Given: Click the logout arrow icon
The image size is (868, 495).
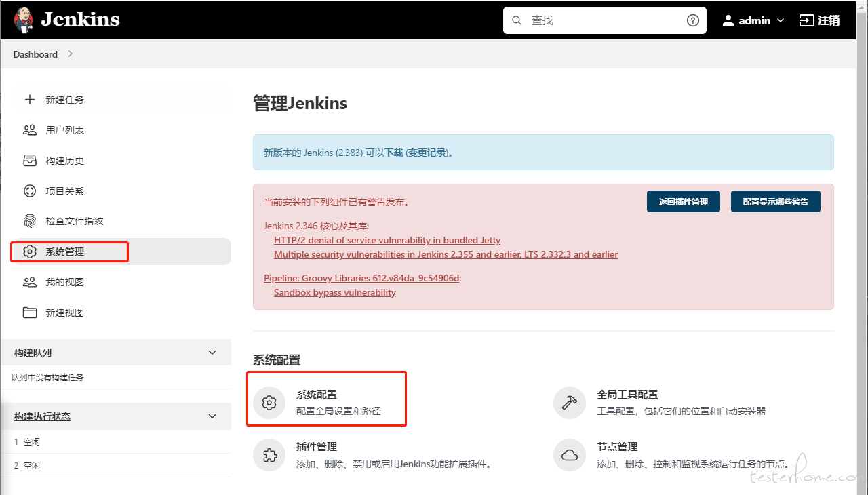Looking at the screenshot, I should click(806, 20).
